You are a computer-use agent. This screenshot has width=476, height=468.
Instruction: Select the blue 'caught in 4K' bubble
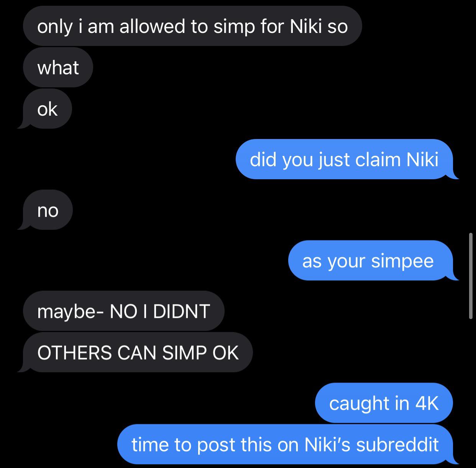click(384, 403)
